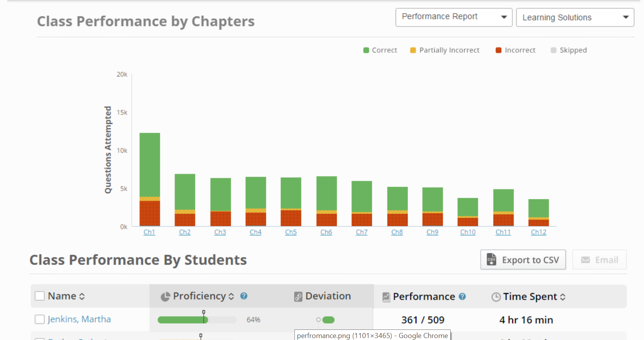Expand the Learning Solutions dropdown
Image resolution: width=644 pixels, height=340 pixels.
[574, 18]
